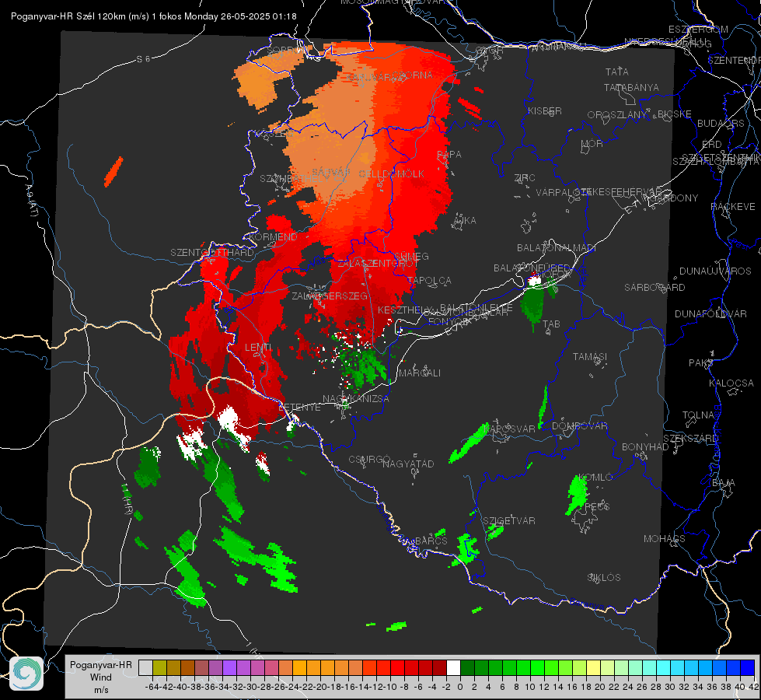The image size is (761, 700).
Task: Click the KORMEND town label
Action: click(273, 236)
